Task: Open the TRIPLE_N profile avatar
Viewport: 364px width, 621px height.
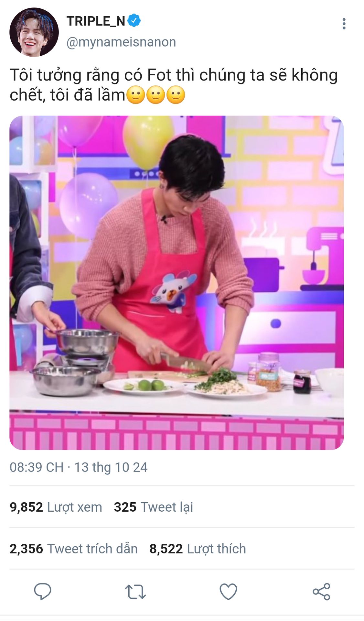Action: click(34, 32)
